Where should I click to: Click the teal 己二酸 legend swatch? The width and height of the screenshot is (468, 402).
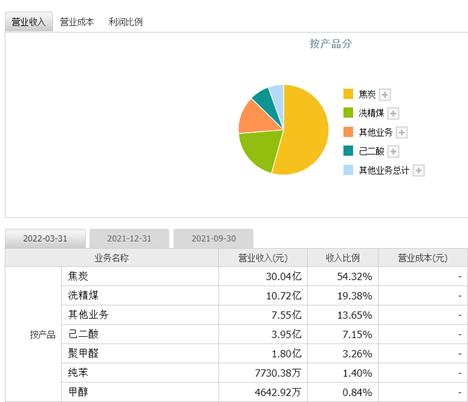(348, 151)
